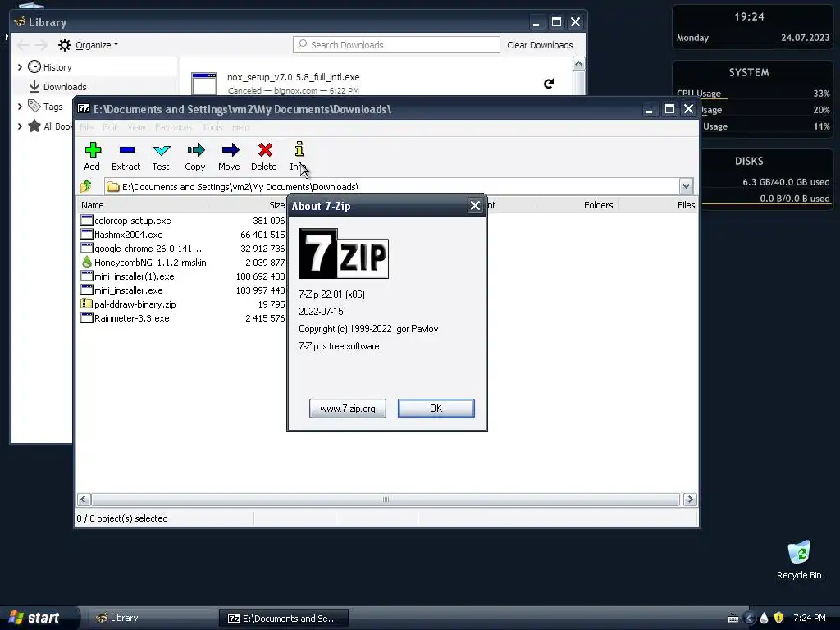Open the View menu in 7-Zip

136,127
